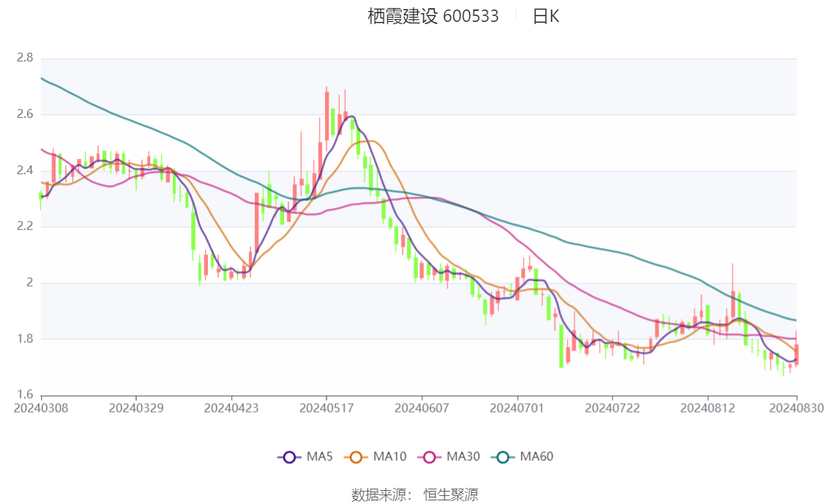Click the x-axis date 20240701
The image size is (830, 504).
517,408
